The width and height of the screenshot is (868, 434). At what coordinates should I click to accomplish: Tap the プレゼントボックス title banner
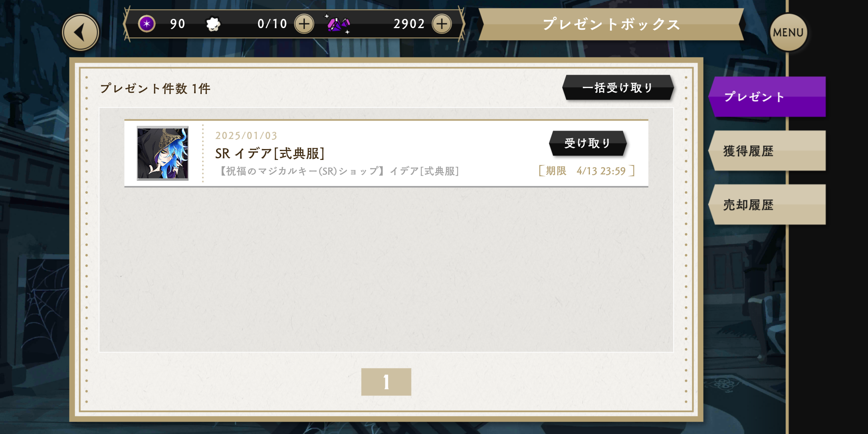611,24
